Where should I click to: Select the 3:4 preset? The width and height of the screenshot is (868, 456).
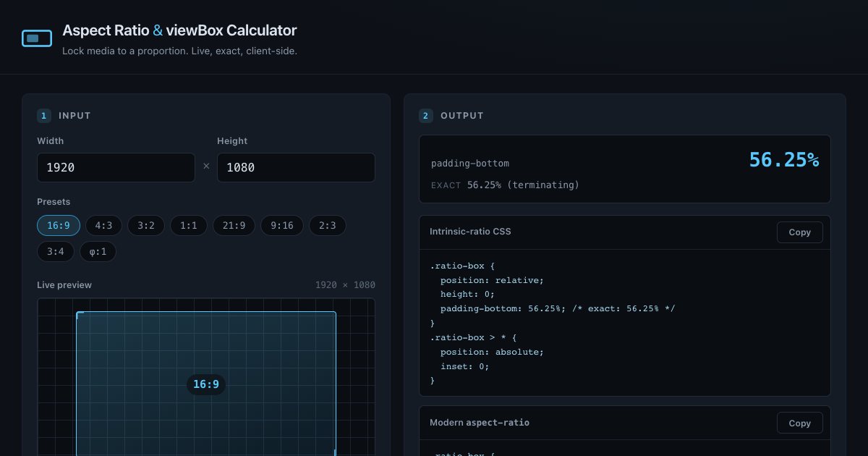click(x=56, y=252)
